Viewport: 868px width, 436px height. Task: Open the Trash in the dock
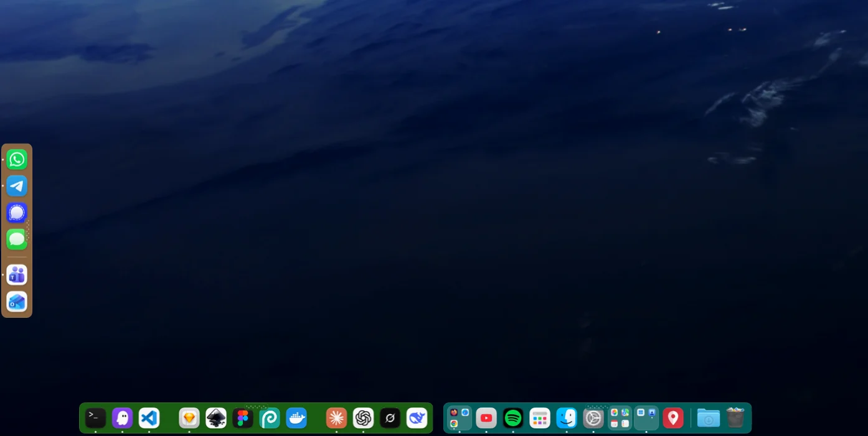click(735, 418)
